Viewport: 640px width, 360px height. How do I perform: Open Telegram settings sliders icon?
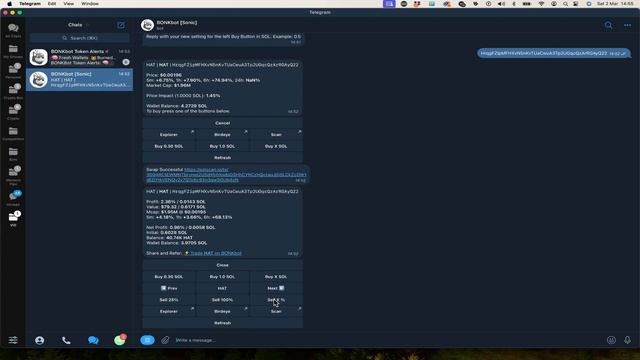pos(13,340)
